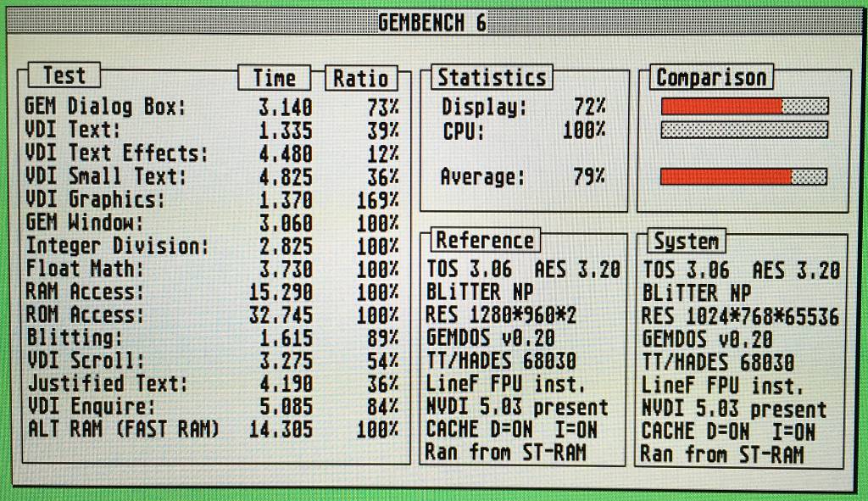The height and width of the screenshot is (501, 868).
Task: Click 'GEMDOS v0.20' in Reference panel
Action: point(491,337)
